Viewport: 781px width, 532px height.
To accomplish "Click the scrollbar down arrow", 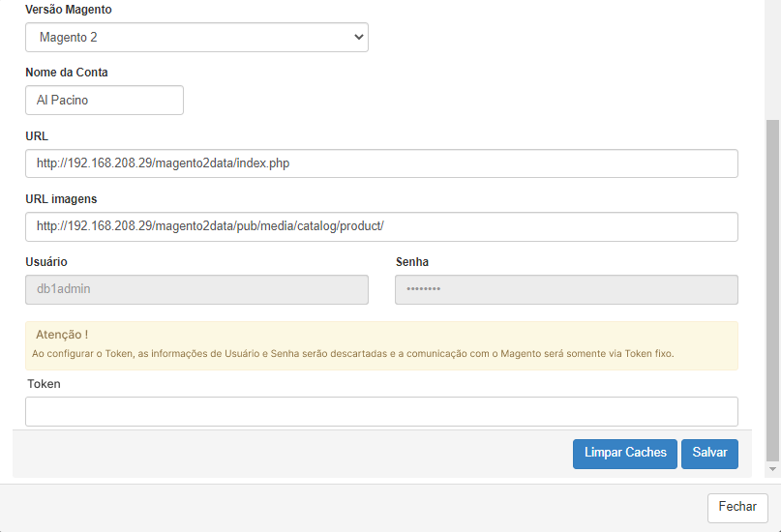I will point(772,469).
